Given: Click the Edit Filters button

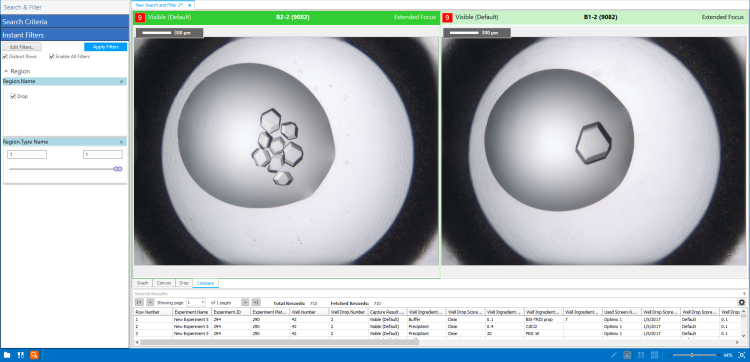Looking at the screenshot, I should [x=22, y=47].
